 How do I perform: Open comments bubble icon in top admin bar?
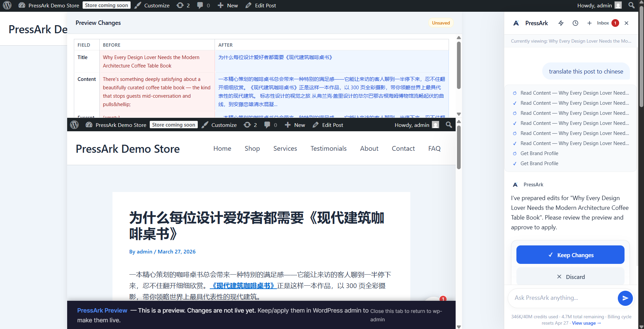[203, 5]
